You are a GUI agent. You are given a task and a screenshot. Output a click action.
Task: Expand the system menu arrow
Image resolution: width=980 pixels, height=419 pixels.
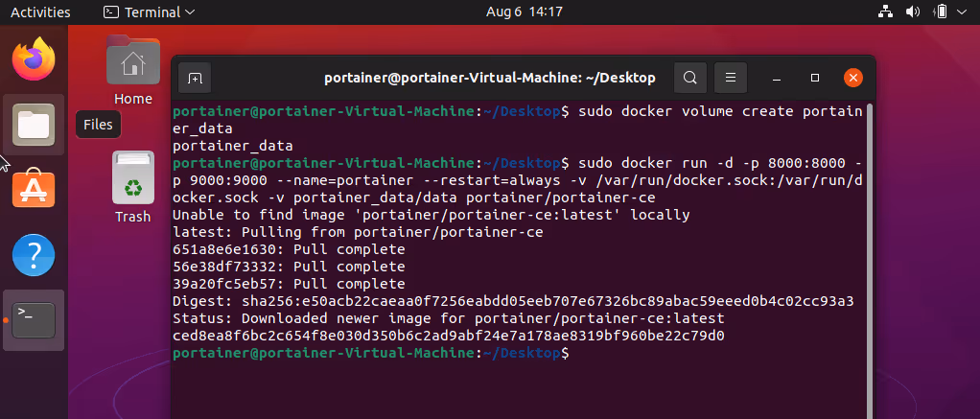tap(961, 12)
